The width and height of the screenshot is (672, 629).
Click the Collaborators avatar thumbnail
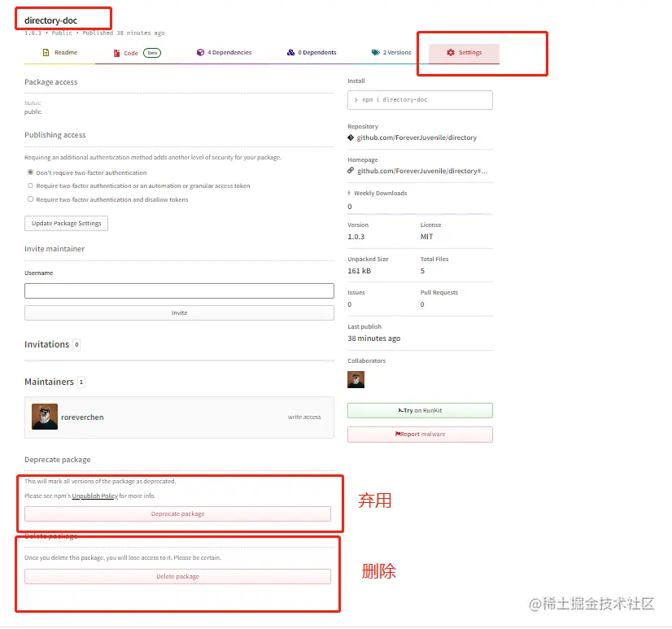pyautogui.click(x=356, y=380)
